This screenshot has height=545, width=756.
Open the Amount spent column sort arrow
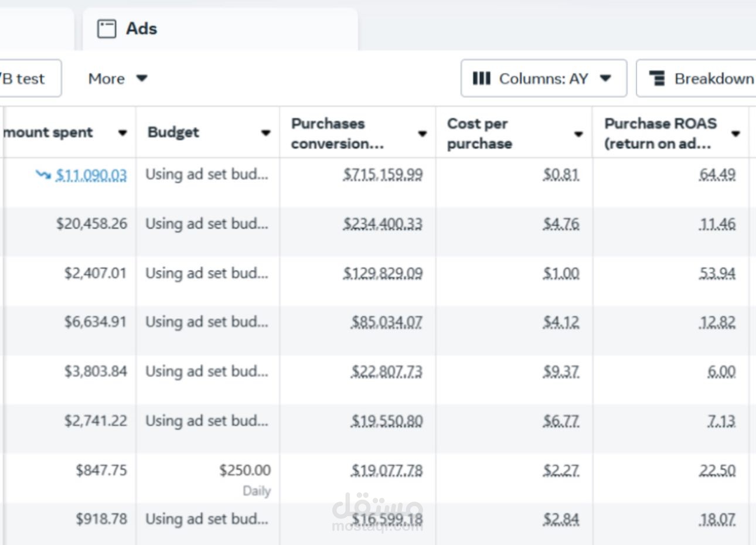pyautogui.click(x=122, y=133)
